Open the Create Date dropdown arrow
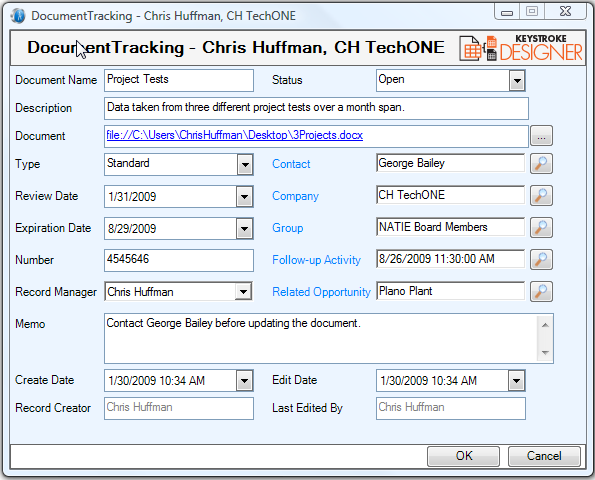595x480 pixels. click(244, 381)
